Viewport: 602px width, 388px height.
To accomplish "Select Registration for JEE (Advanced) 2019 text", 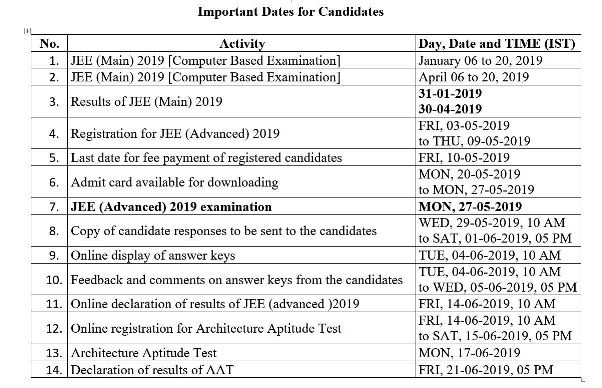I will [x=175, y=134].
